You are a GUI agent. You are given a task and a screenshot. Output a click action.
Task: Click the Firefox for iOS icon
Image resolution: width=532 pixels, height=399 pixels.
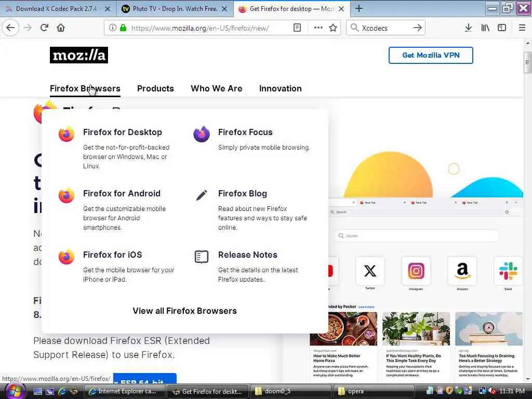(66, 257)
